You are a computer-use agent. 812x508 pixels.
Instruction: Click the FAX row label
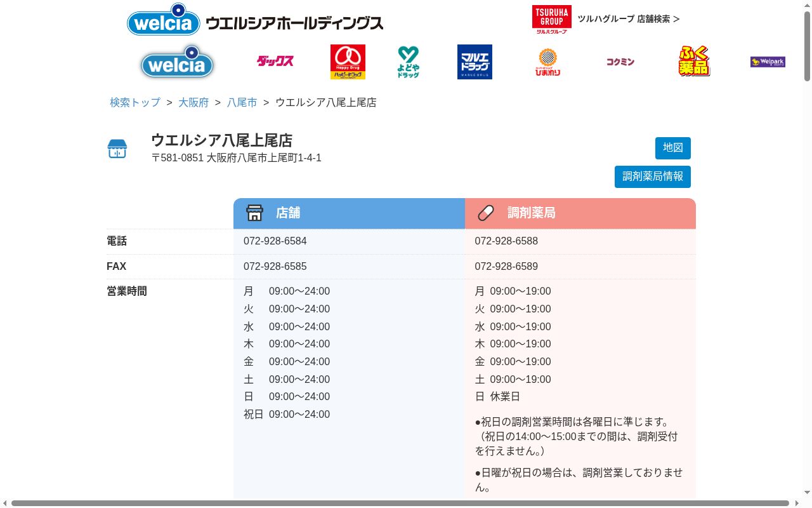(117, 267)
